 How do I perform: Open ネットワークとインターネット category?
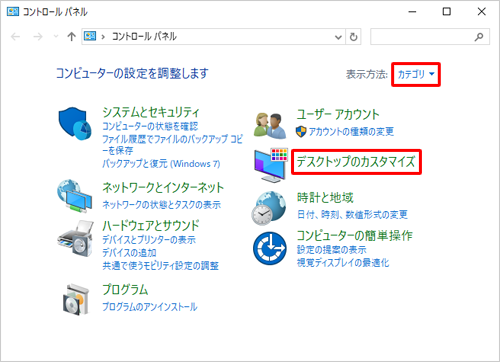[x=163, y=188]
